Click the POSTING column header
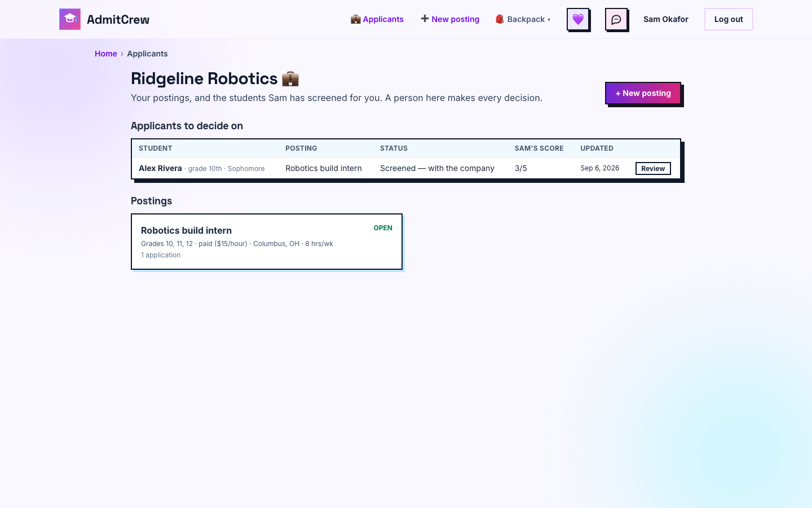The height and width of the screenshot is (508, 812). tap(301, 148)
